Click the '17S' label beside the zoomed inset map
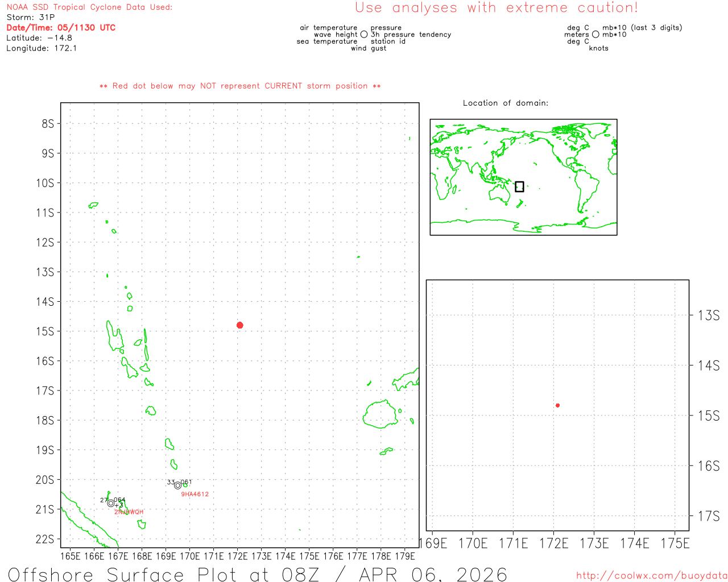The height and width of the screenshot is (582, 728). (709, 516)
